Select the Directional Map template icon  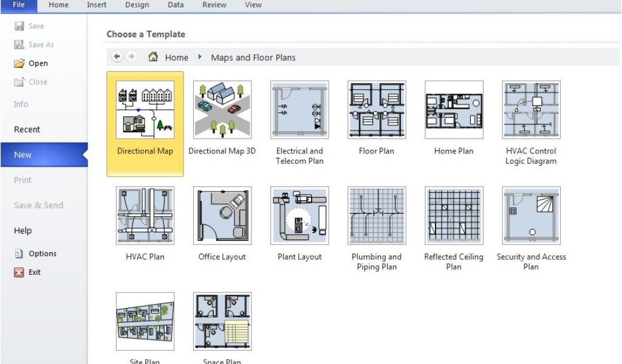pos(145,110)
